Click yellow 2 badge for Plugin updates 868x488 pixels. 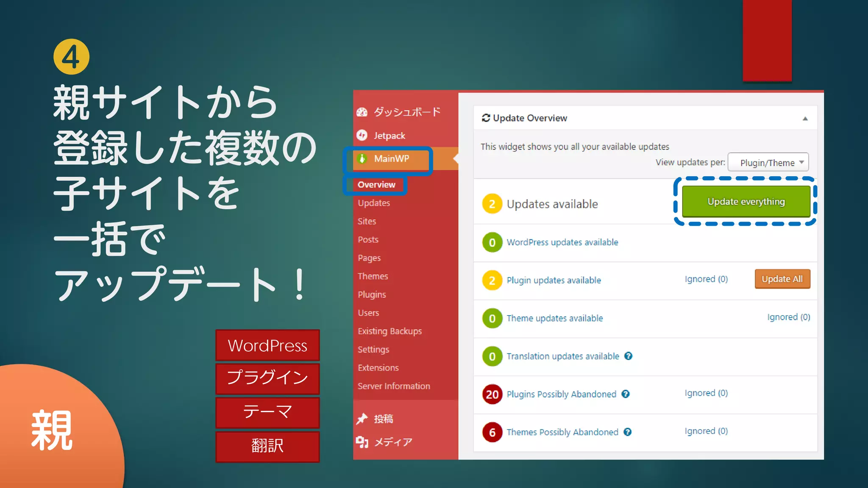pos(492,280)
